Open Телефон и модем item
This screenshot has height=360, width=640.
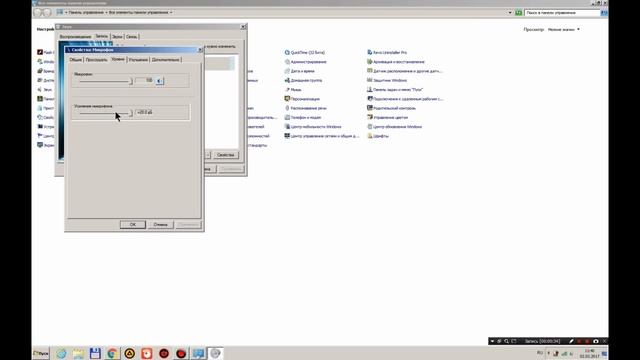point(302,118)
